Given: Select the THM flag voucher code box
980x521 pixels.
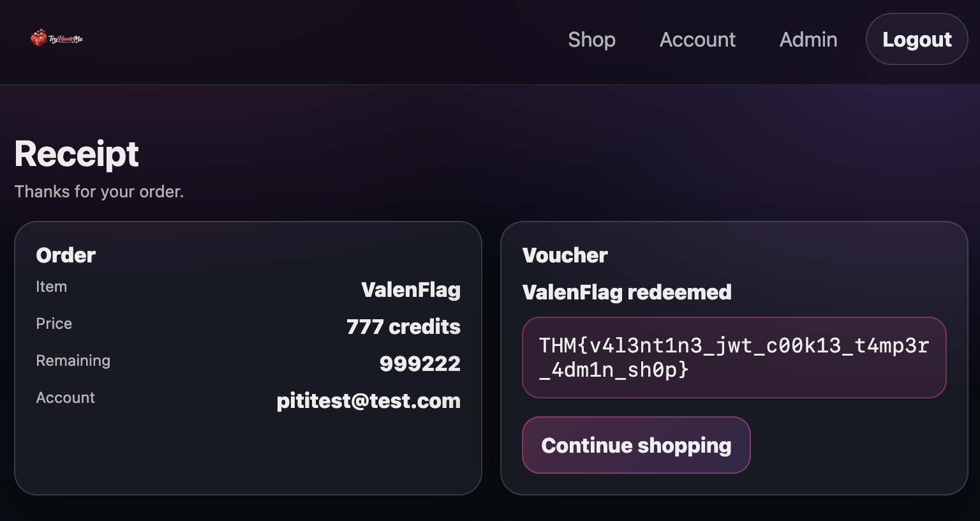Looking at the screenshot, I should click(x=734, y=358).
